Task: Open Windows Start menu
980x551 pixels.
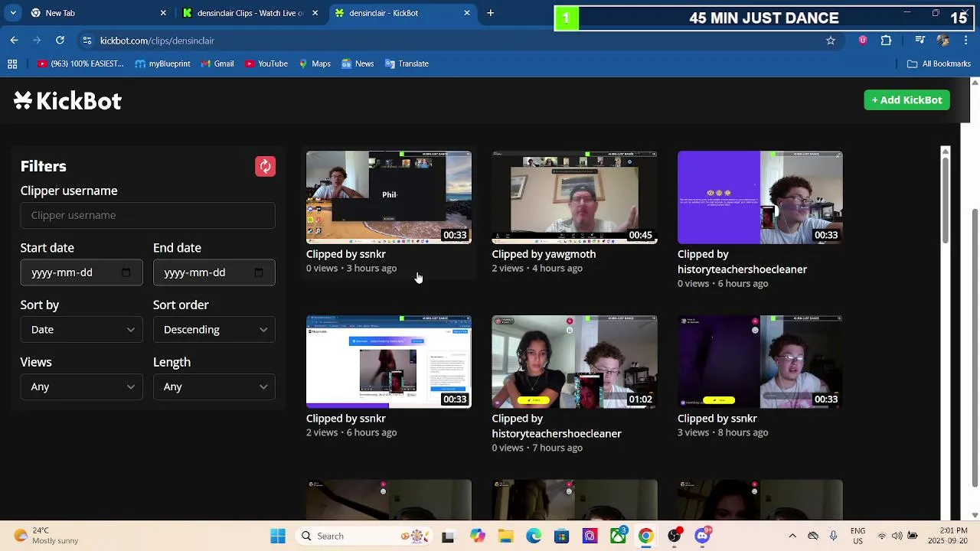Action: pos(278,536)
